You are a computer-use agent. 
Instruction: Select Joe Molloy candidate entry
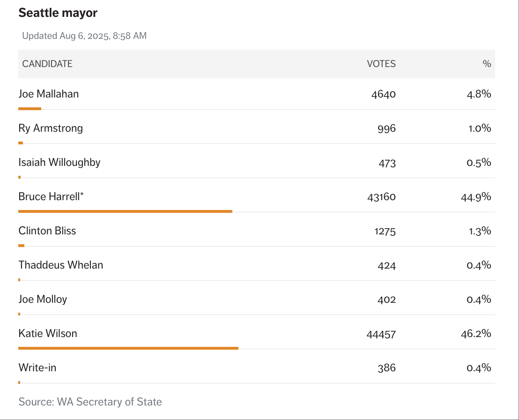coord(43,299)
